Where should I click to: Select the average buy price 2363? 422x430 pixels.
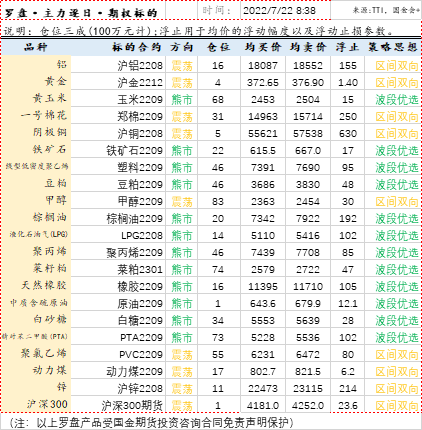pos(263,202)
